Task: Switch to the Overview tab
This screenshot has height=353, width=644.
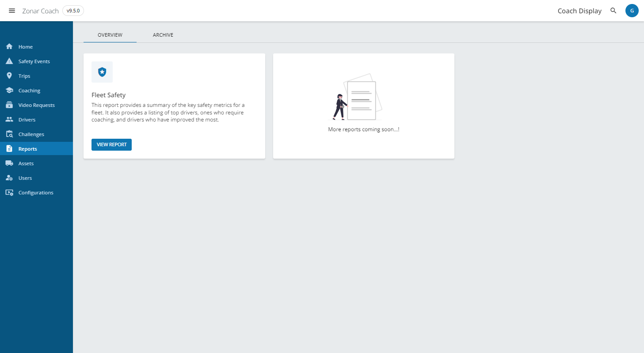Action: point(110,35)
